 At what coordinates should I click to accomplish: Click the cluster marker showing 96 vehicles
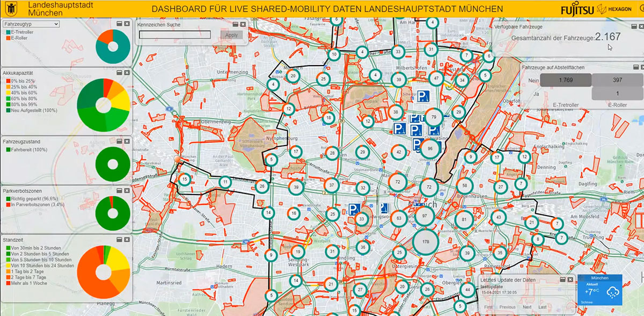pyautogui.click(x=430, y=148)
